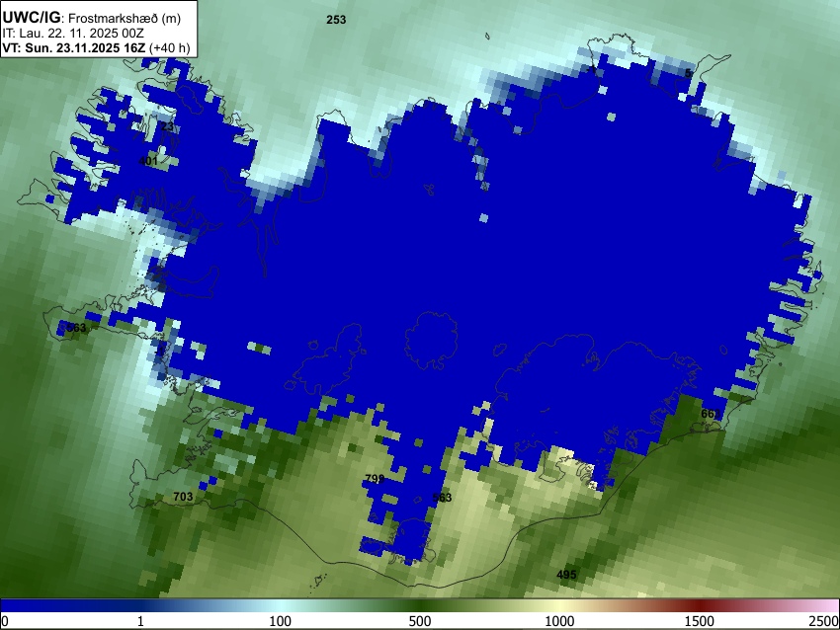Click the 563 value beside the 799 label
This screenshot has width=840, height=630.
(x=442, y=498)
